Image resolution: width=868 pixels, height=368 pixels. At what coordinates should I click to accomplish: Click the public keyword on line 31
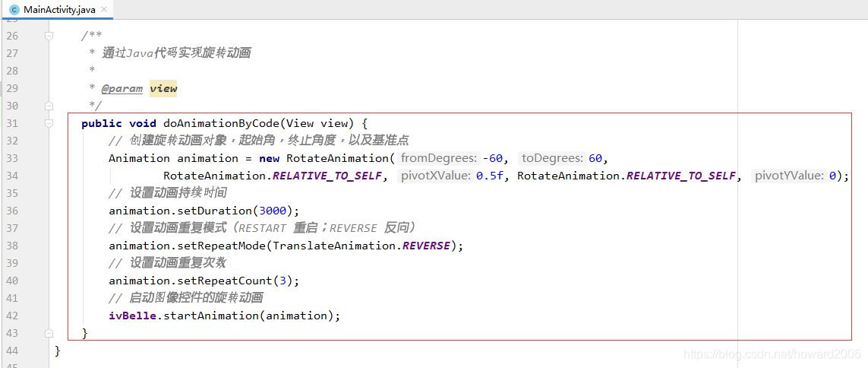[101, 123]
